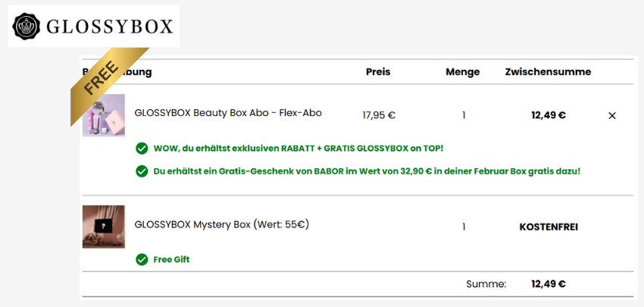Click the GLOSSYBOX crown emblem logo
The width and height of the screenshot is (644, 307).
(x=28, y=27)
